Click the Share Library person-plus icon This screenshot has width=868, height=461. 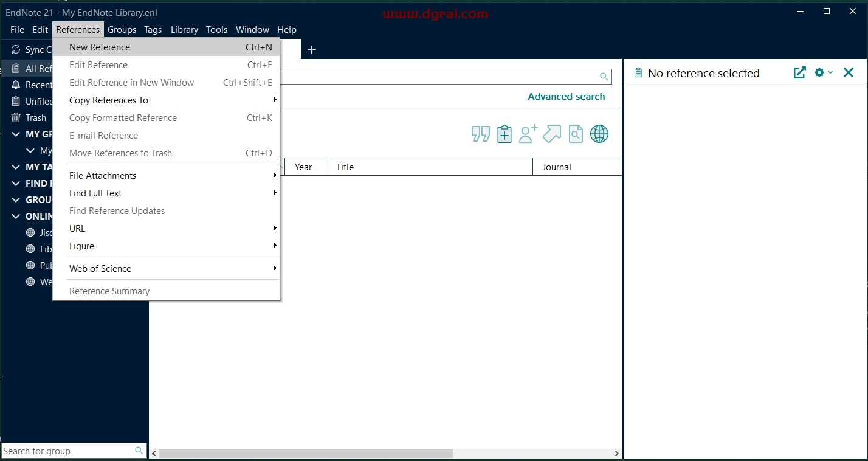pyautogui.click(x=528, y=134)
